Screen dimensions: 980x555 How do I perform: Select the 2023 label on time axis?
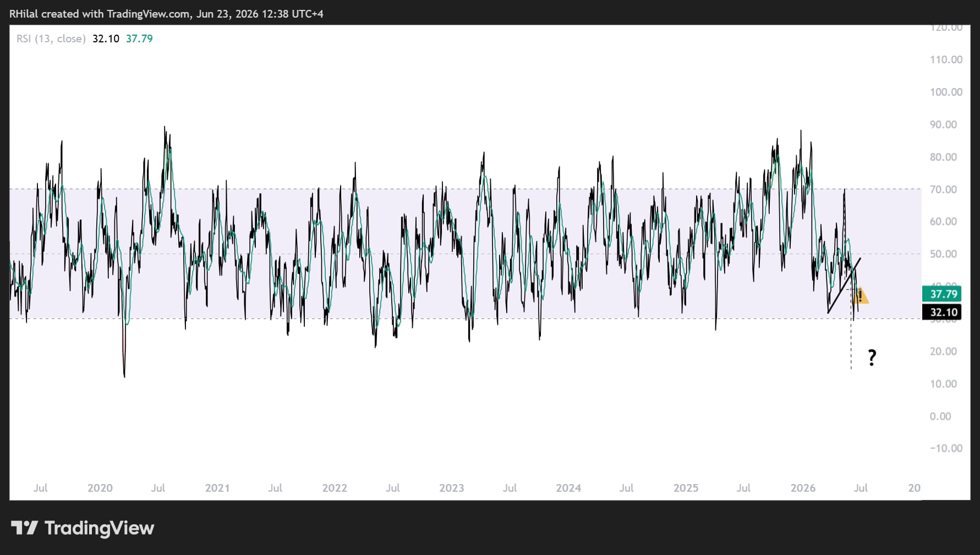pyautogui.click(x=452, y=488)
